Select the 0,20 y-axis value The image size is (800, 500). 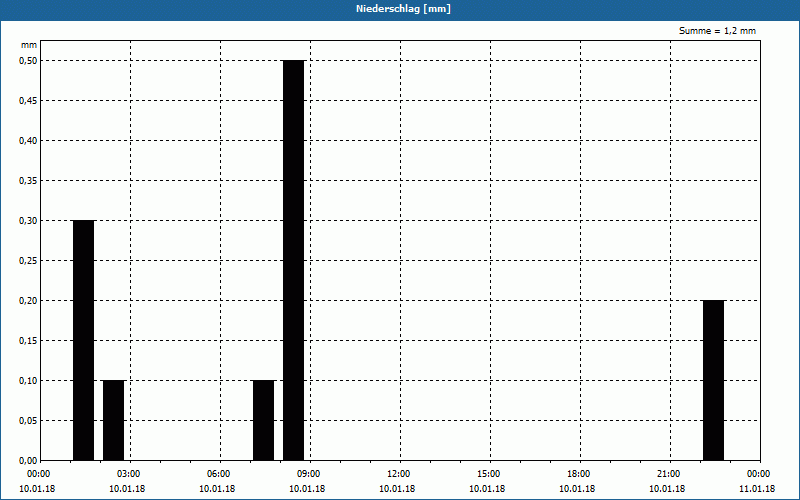click(x=28, y=301)
